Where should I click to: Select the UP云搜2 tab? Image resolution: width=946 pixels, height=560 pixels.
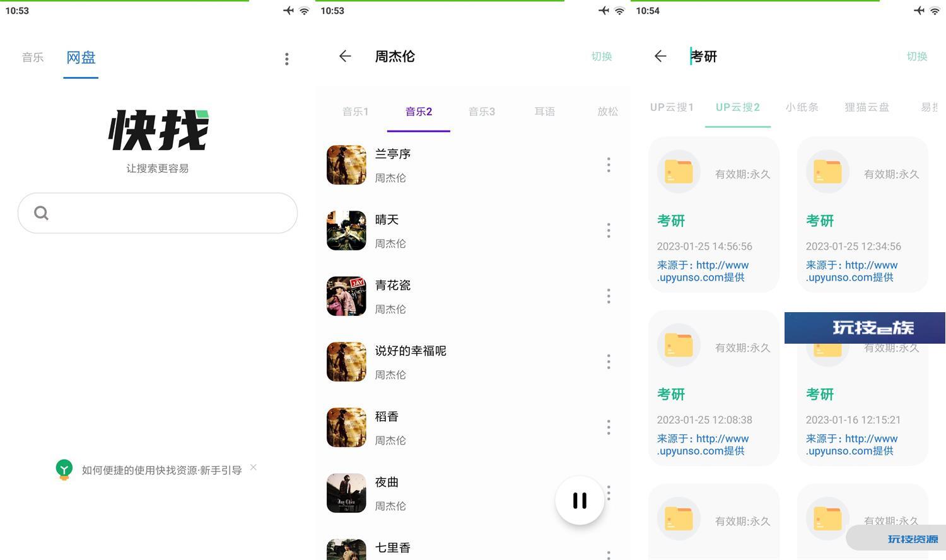tap(738, 107)
